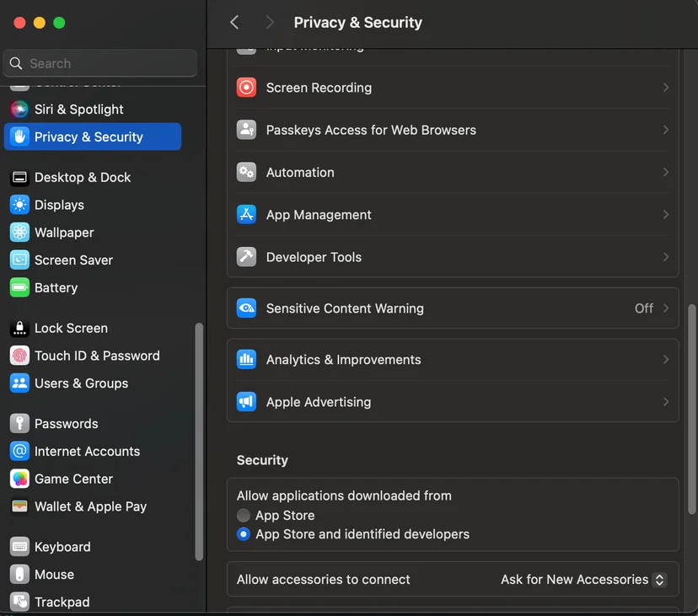The height and width of the screenshot is (616, 698).
Task: Click the App Management icon
Action: coord(246,215)
